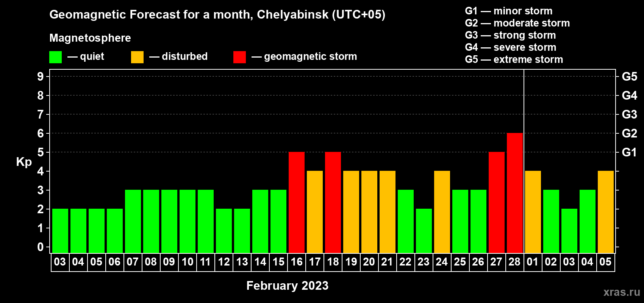The width and height of the screenshot is (644, 303).
Task: Click the green quiet legend swatch
Action: (55, 57)
